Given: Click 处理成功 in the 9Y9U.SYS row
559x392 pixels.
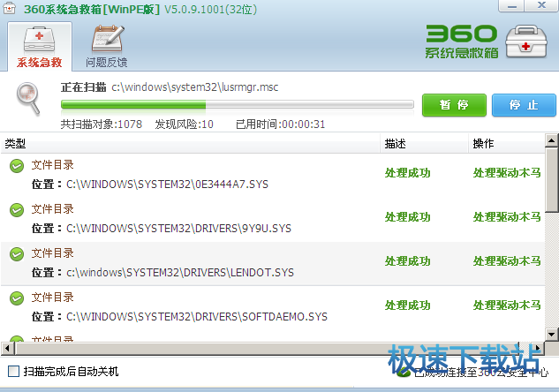Looking at the screenshot, I should click(407, 217).
